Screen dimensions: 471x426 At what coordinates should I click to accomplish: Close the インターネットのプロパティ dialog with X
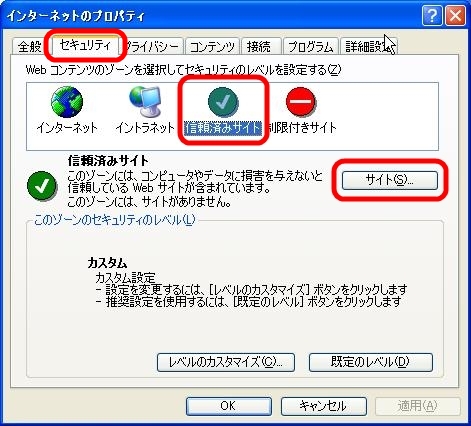point(455,15)
